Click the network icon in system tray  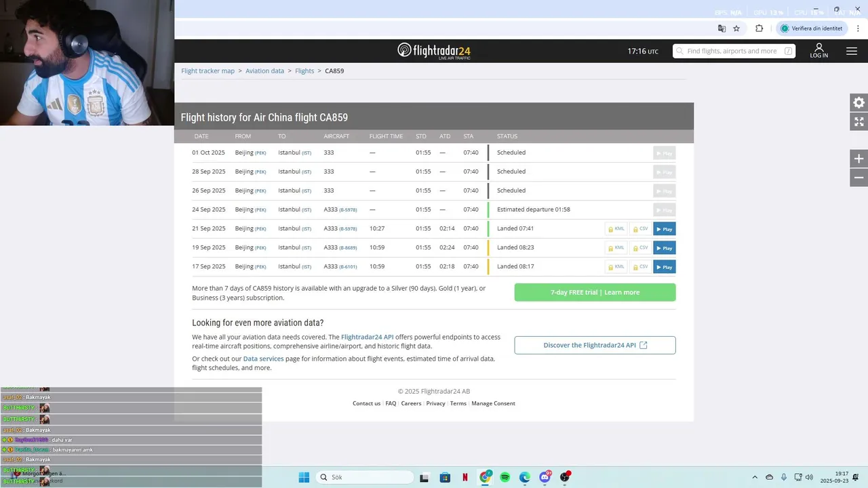pos(798,477)
